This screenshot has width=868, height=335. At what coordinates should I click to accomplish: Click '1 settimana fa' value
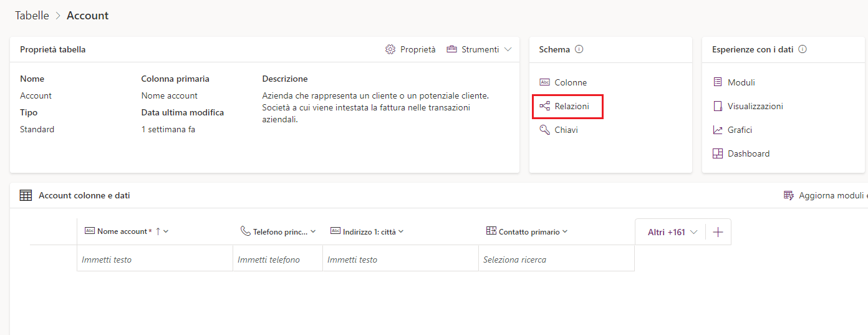pos(168,129)
